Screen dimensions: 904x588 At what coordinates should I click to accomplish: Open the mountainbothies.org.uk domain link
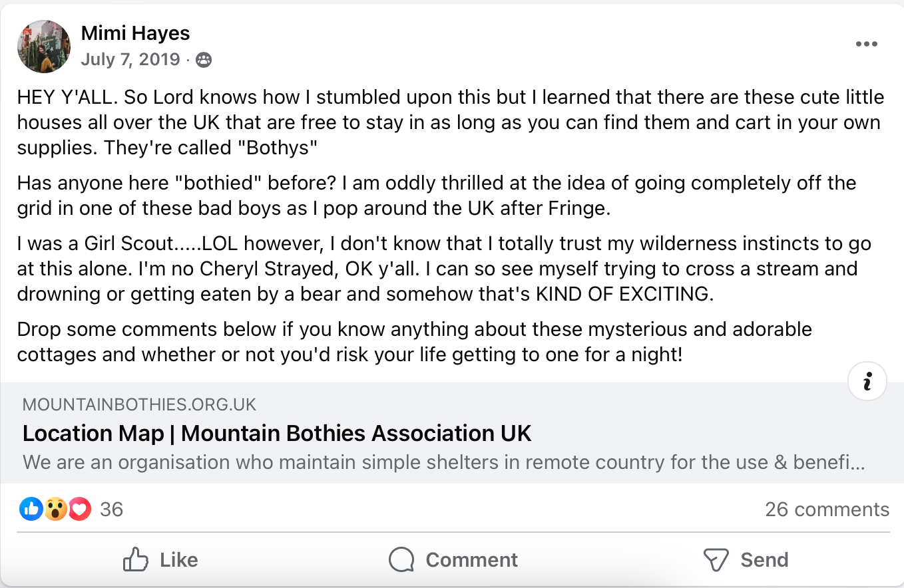(139, 404)
